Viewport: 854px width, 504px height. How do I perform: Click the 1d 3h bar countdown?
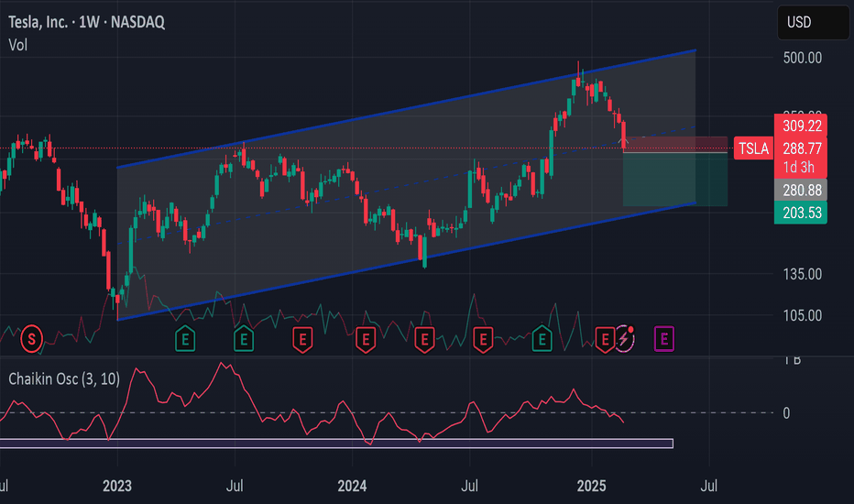point(799,168)
